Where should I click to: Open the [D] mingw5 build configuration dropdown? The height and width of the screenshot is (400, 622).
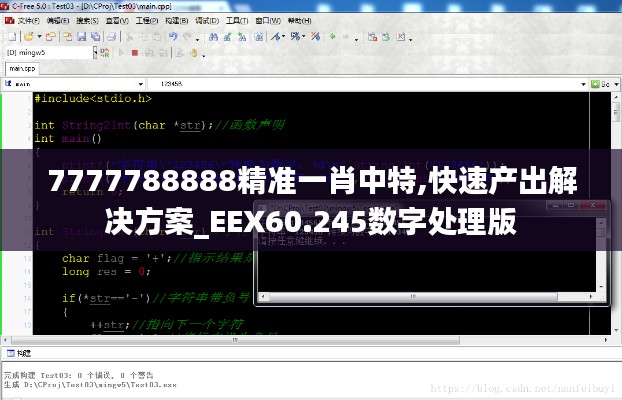tap(95, 52)
